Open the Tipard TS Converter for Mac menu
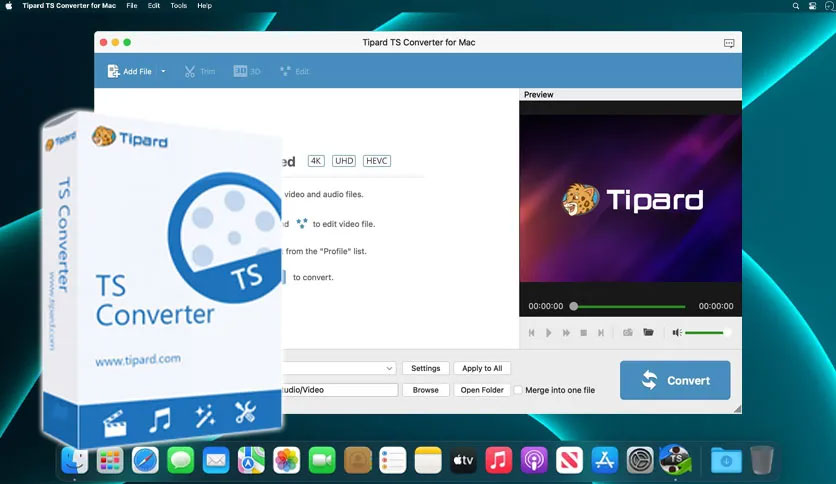Image resolution: width=836 pixels, height=484 pixels. 69,6
